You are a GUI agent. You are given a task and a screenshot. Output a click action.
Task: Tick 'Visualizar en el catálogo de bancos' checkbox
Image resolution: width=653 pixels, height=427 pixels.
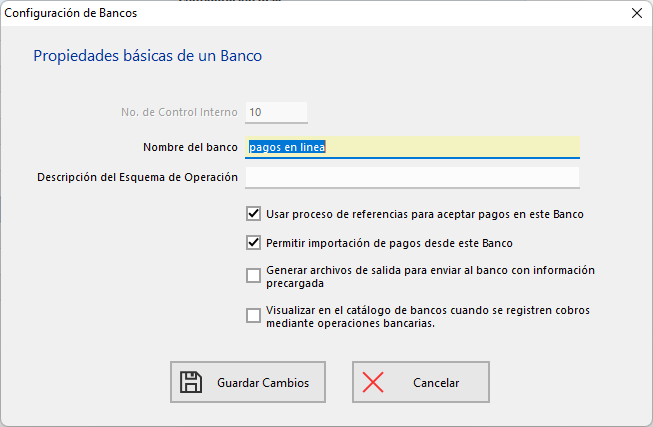[x=253, y=316]
